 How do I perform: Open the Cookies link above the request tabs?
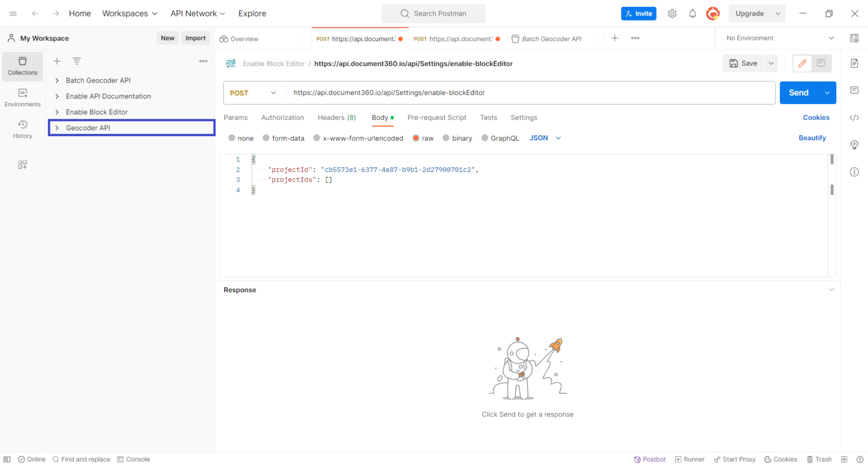click(x=816, y=117)
